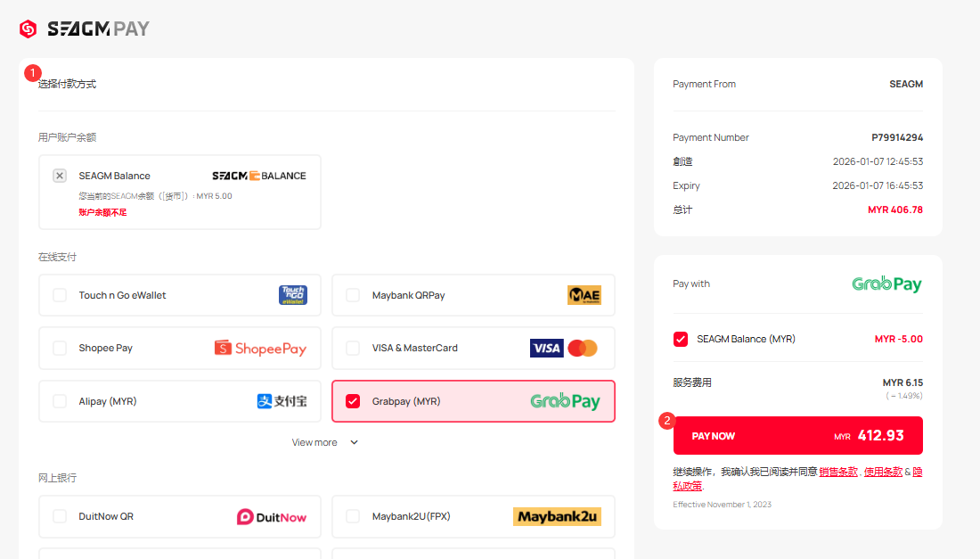This screenshot has height=559, width=980.
Task: Select the Maybank QRPay checkbox
Action: pyautogui.click(x=353, y=295)
